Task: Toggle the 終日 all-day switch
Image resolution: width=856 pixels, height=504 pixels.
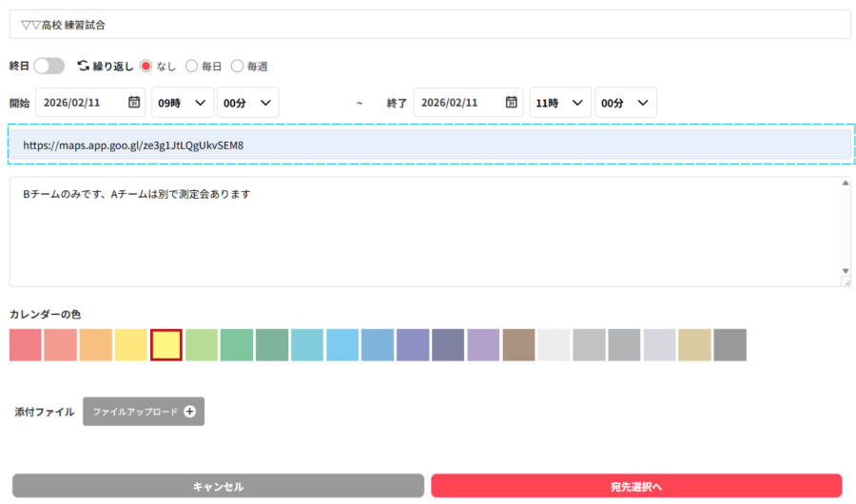Action: click(49, 66)
